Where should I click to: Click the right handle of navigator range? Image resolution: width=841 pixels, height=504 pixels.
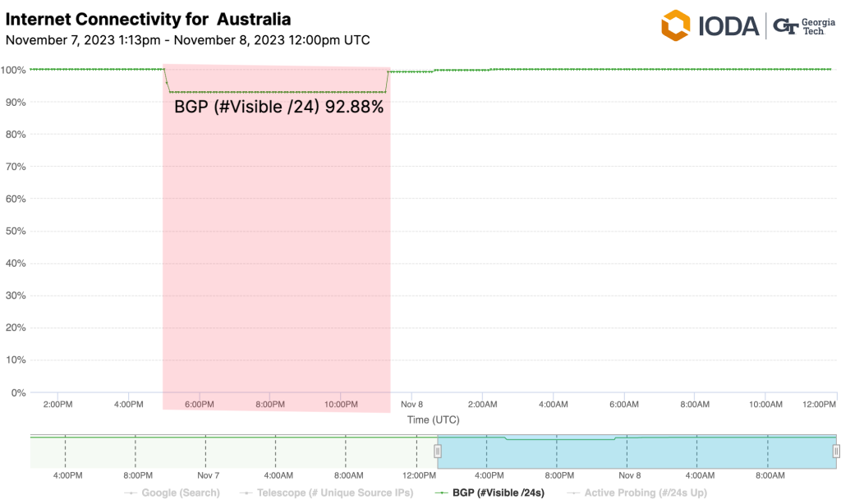click(836, 451)
